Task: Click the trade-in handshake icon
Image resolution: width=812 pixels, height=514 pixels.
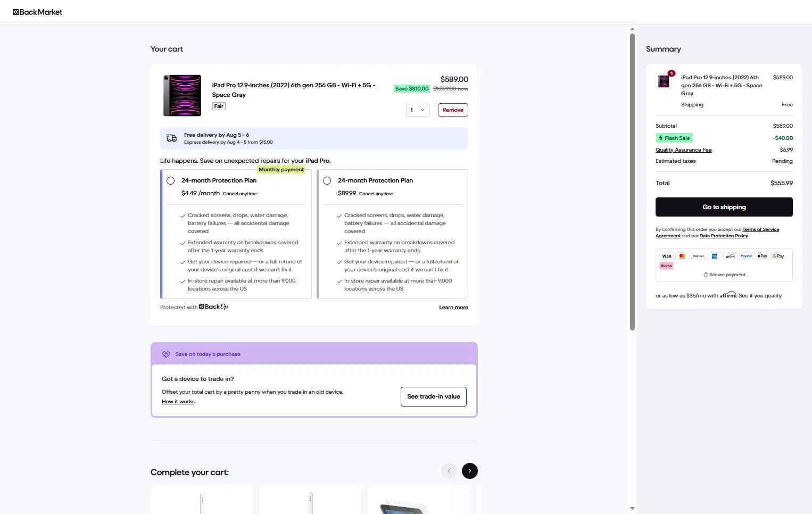Action: point(166,354)
